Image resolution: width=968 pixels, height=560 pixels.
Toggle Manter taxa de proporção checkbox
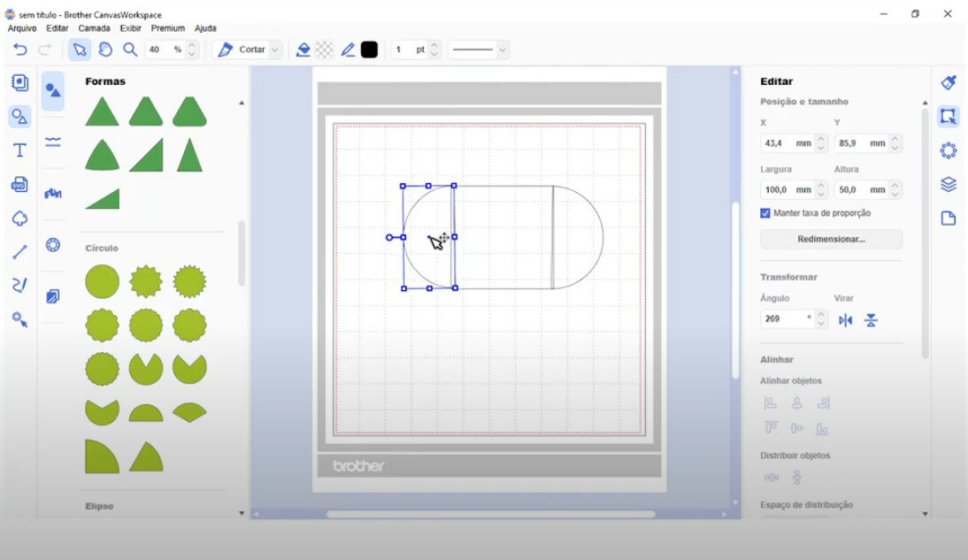point(765,213)
